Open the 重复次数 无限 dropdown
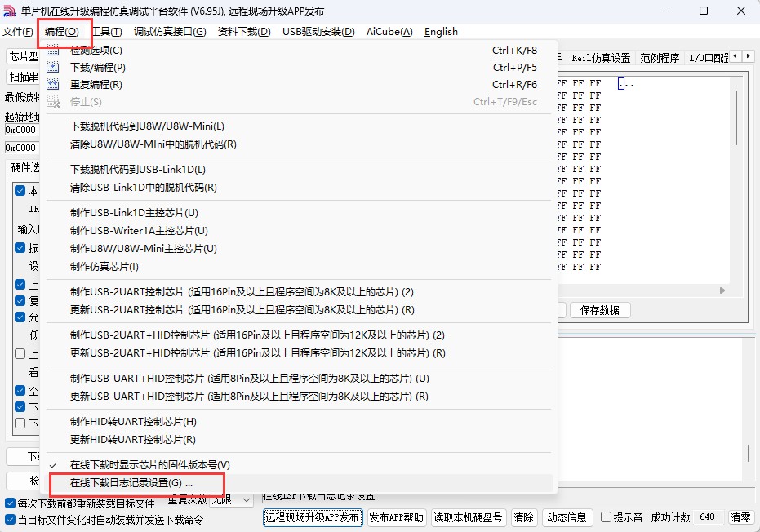The height and width of the screenshot is (532, 760). tap(231, 499)
